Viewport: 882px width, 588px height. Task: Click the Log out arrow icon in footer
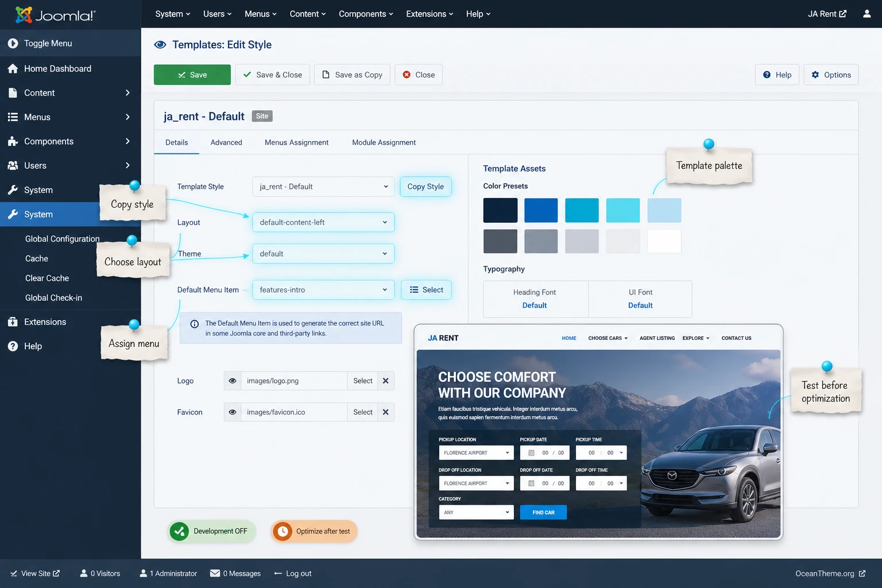click(x=278, y=573)
